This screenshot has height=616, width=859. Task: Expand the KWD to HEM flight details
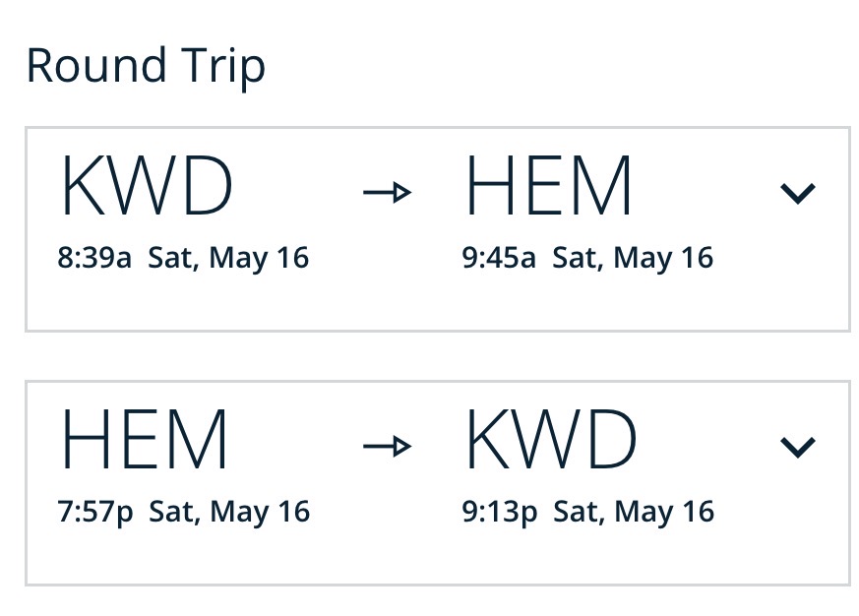[797, 193]
